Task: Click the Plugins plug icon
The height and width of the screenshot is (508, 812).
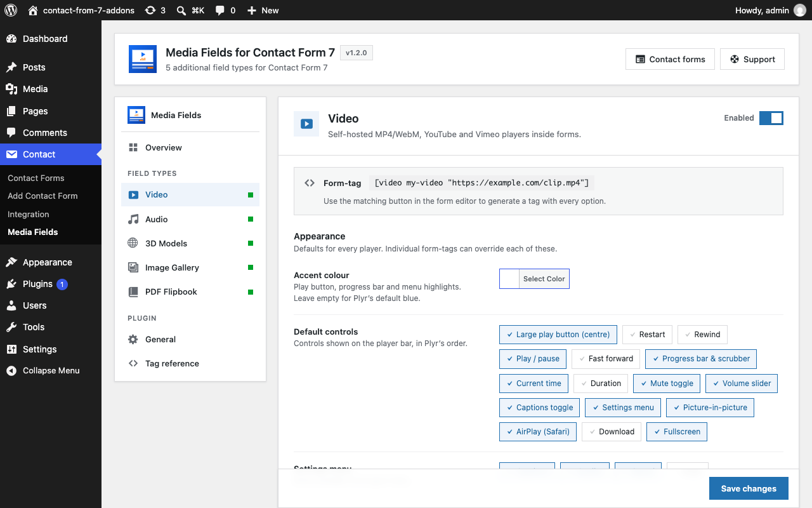Action: (x=11, y=284)
